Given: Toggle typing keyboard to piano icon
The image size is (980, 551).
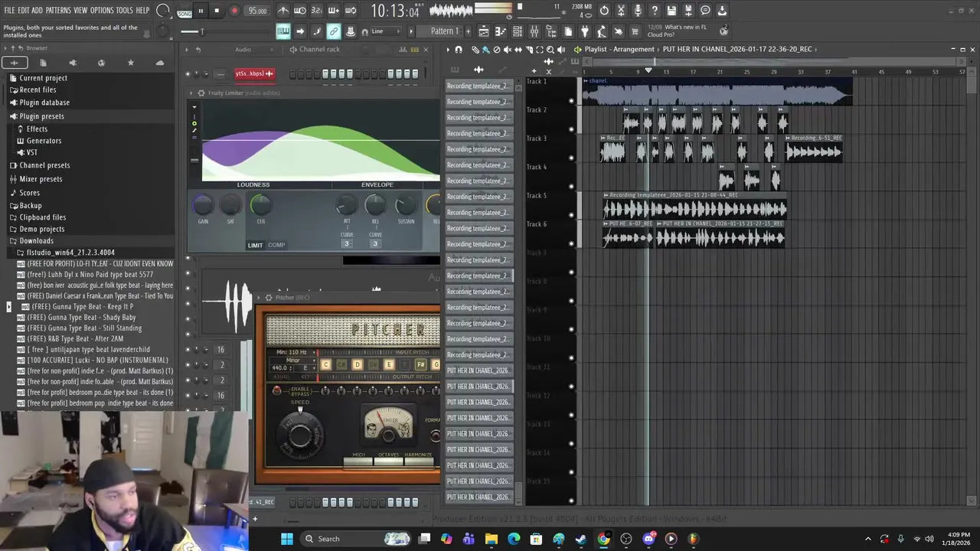Looking at the screenshot, I should coord(283,31).
